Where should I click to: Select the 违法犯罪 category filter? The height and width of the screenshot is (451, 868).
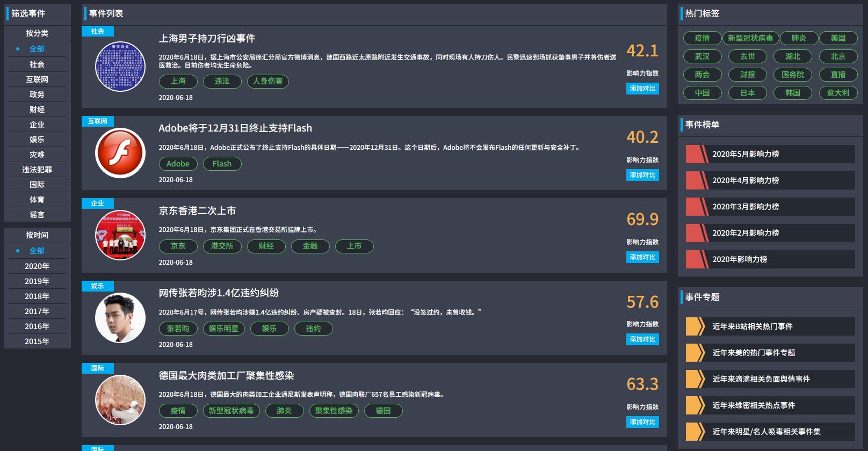coord(37,170)
